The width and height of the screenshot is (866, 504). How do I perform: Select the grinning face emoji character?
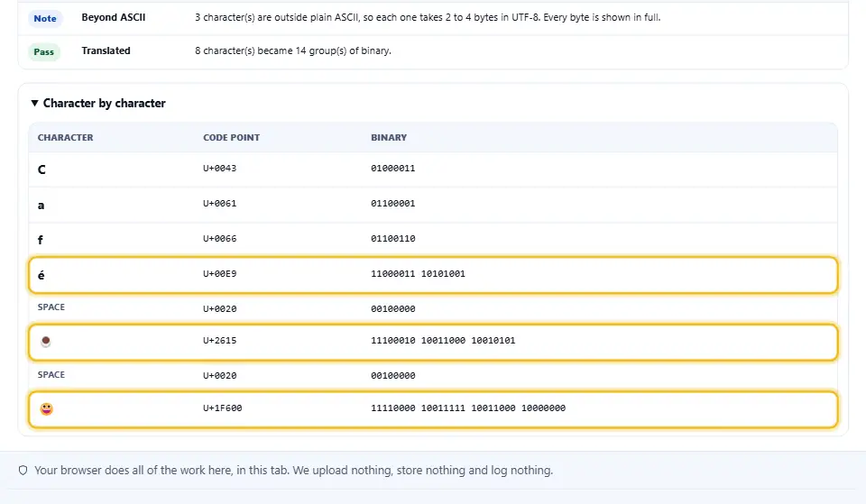(46, 409)
